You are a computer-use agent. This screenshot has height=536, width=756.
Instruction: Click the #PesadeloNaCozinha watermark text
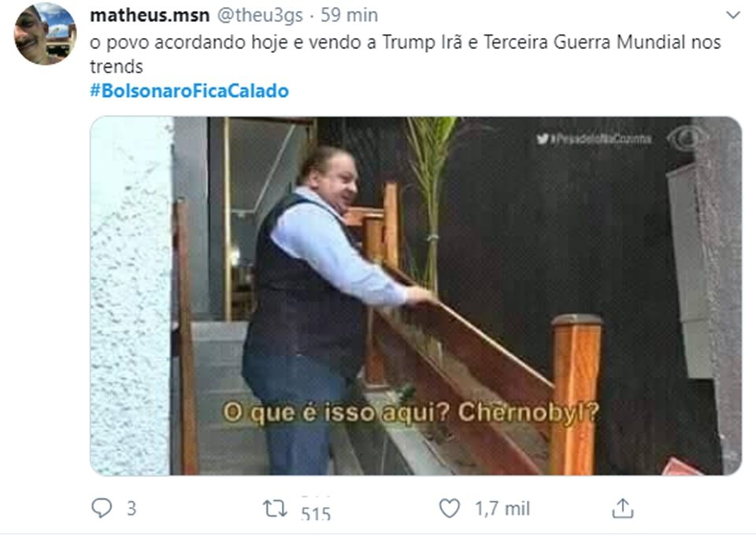(601, 139)
